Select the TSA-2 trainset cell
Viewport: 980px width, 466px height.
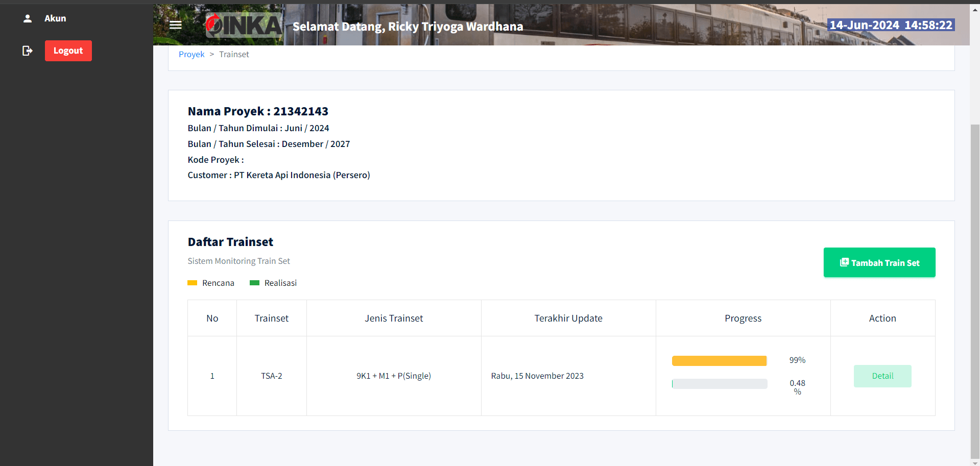[271, 376]
